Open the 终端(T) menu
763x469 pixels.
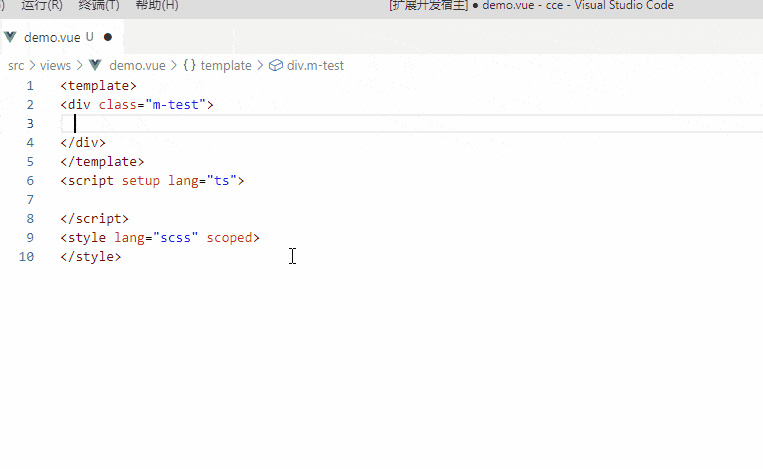click(x=98, y=6)
